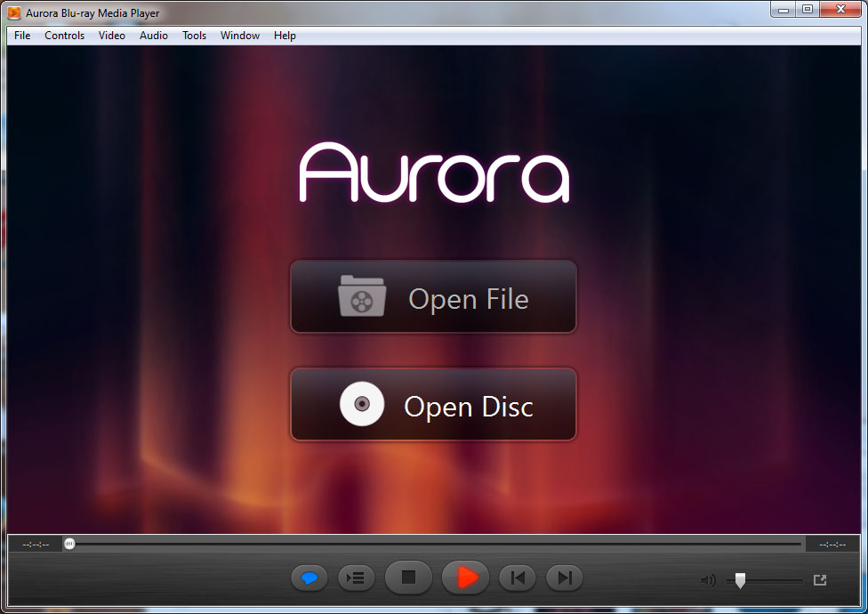Viewport: 868px width, 614px height.
Task: Toggle full screen with corner arrow icon
Action: pos(820,579)
